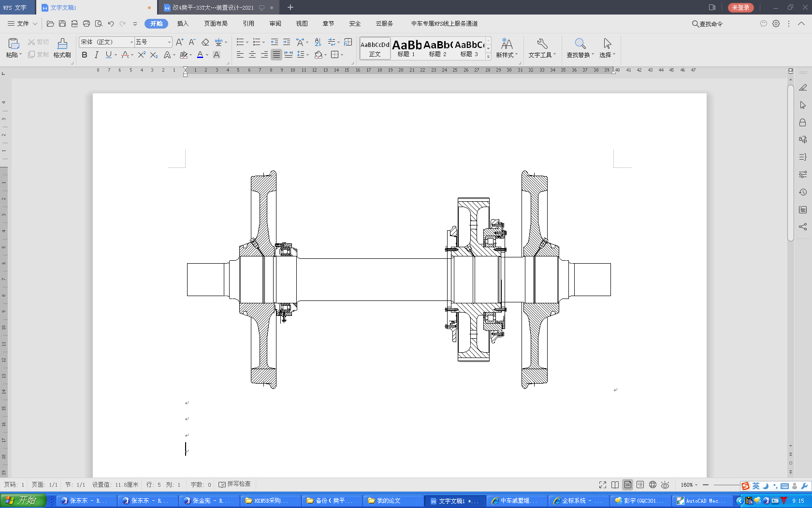This screenshot has height=508, width=812.
Task: Open the Text Tools (文字工具) icon
Action: click(x=542, y=44)
